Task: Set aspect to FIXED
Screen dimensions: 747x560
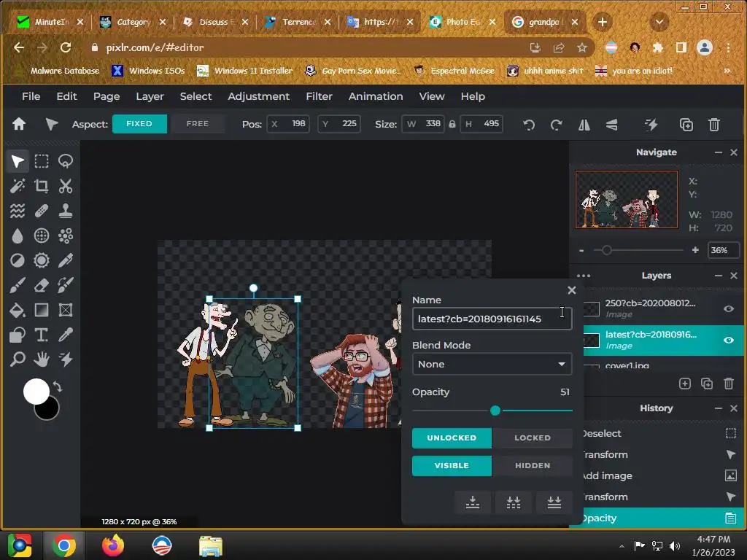Action: click(139, 124)
